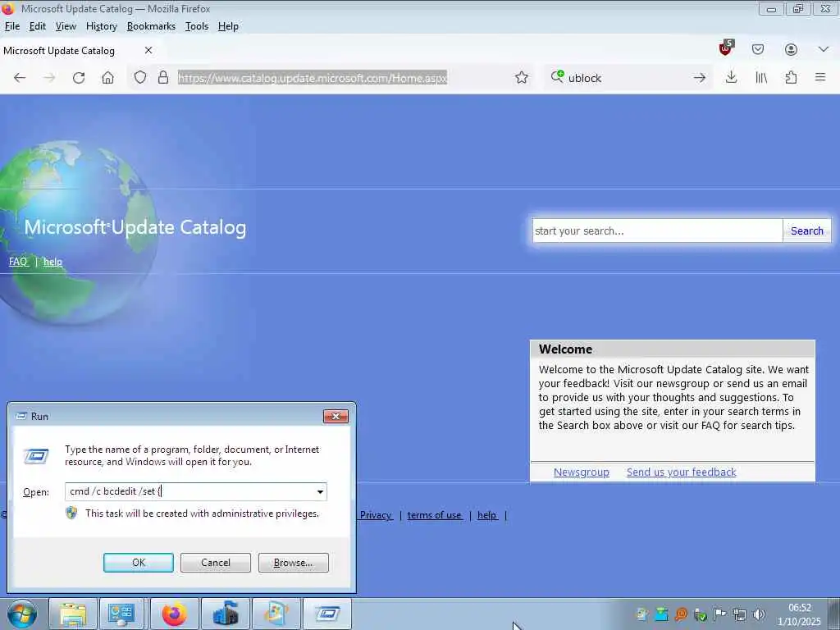Image resolution: width=840 pixels, height=630 pixels.
Task: Close the Run dialog
Action: (x=336, y=416)
